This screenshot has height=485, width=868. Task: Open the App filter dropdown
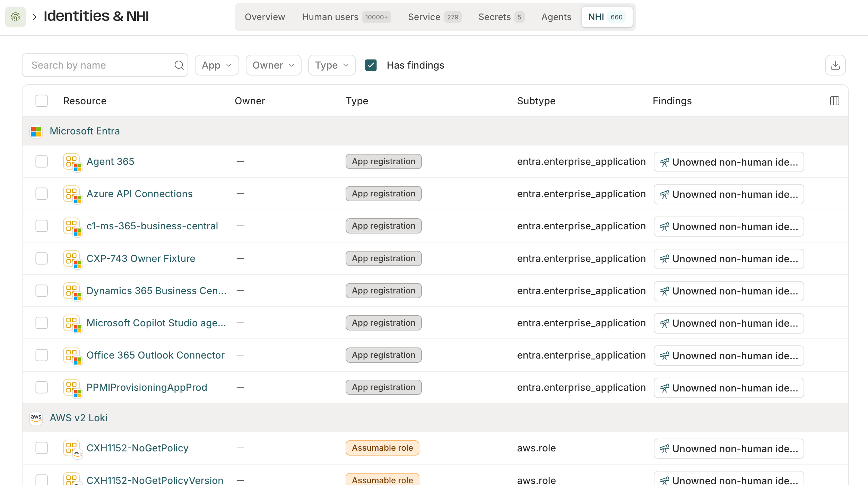(x=217, y=65)
